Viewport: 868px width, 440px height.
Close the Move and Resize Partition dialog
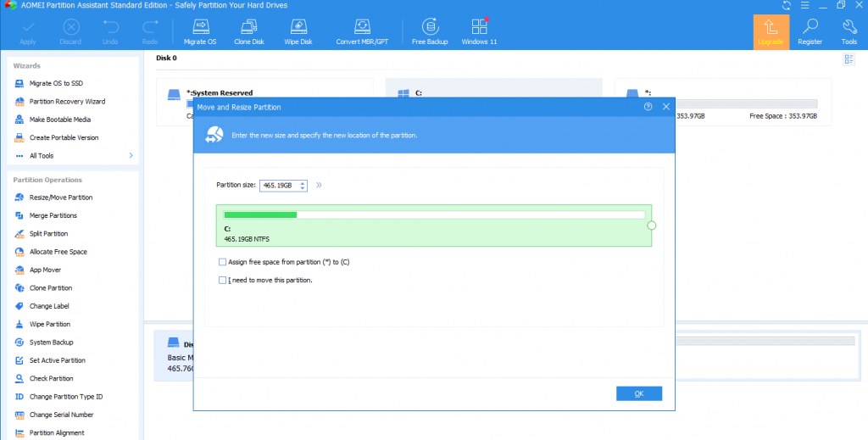(x=666, y=107)
